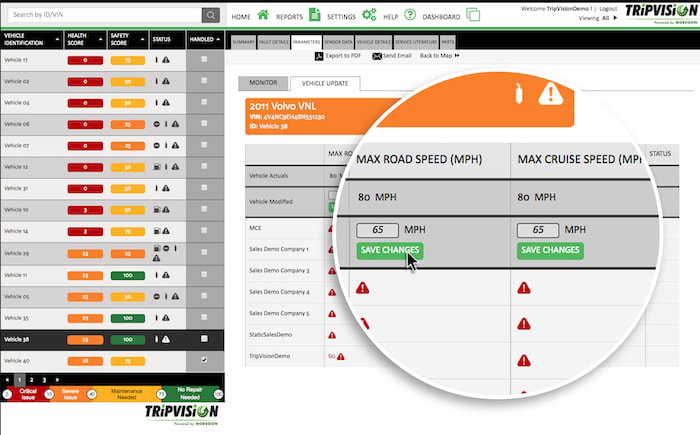Open Reports via the document icon
Viewport: 700px width, 435px height.
tap(314, 16)
